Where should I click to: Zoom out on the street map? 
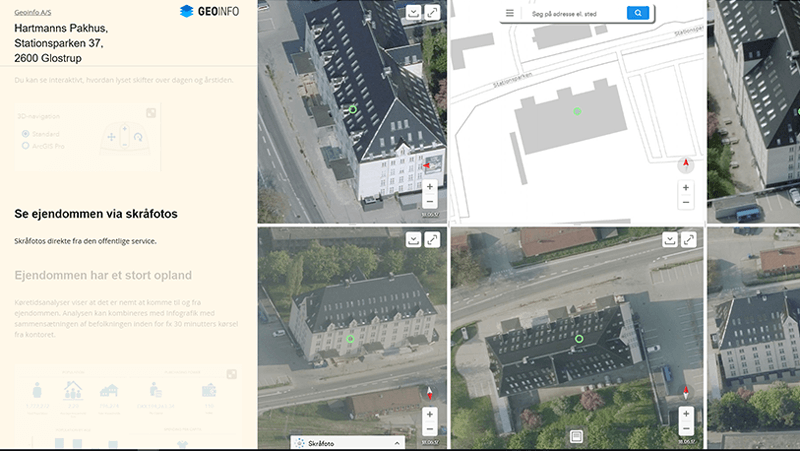[686, 203]
